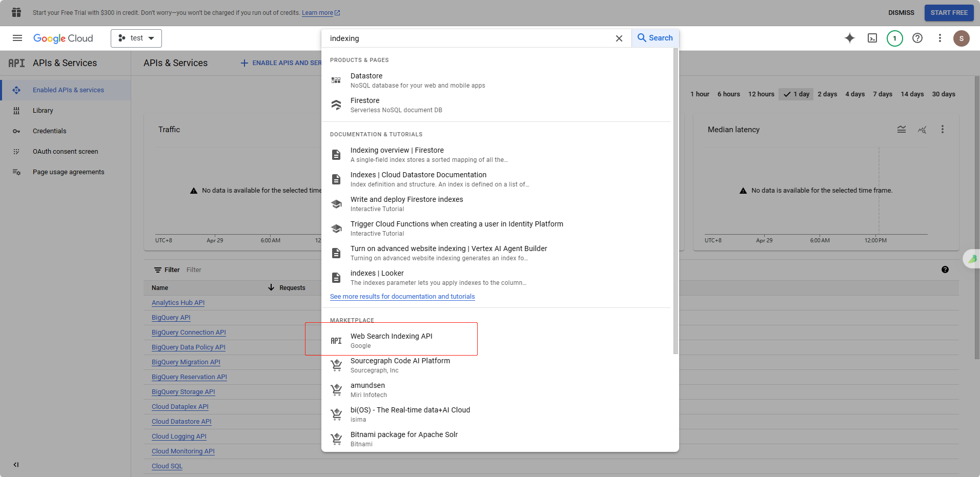Click the Firestore product icon
This screenshot has width=980, height=477.
(336, 105)
